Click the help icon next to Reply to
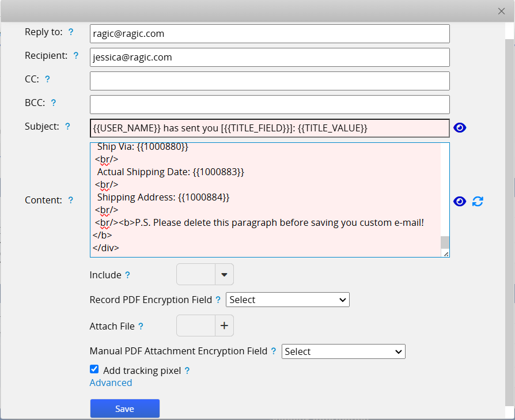Screen dimensions: 515x420 tap(71, 32)
